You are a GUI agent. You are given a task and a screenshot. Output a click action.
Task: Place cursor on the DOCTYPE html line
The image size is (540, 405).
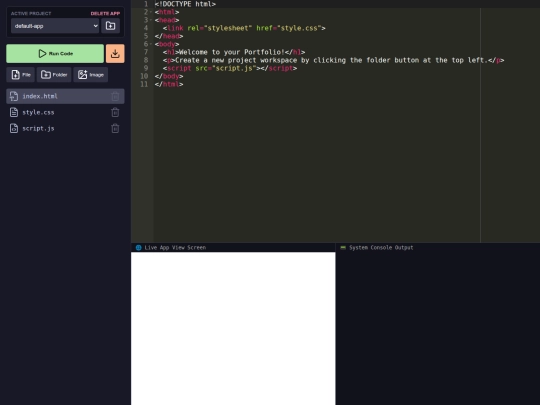[185, 4]
